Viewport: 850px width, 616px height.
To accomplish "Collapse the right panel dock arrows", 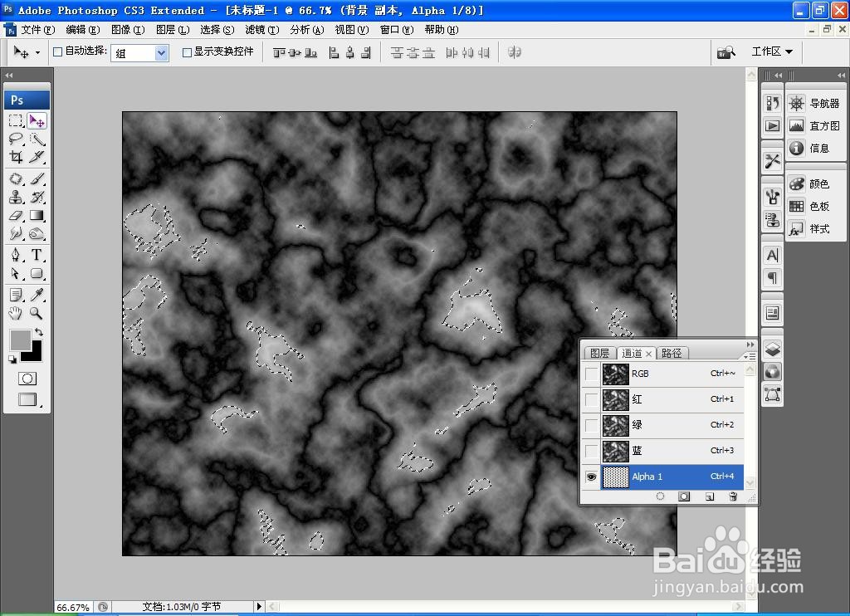I will click(x=841, y=76).
